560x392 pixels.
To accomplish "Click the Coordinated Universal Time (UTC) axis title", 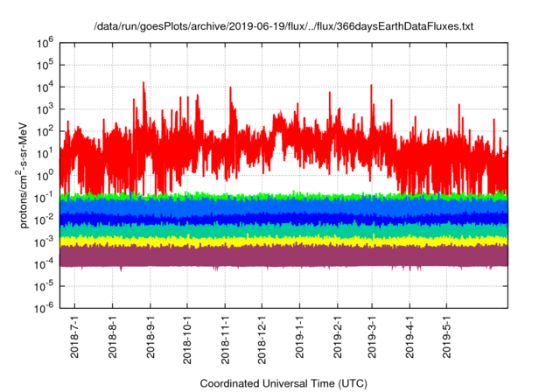I will click(x=283, y=383).
